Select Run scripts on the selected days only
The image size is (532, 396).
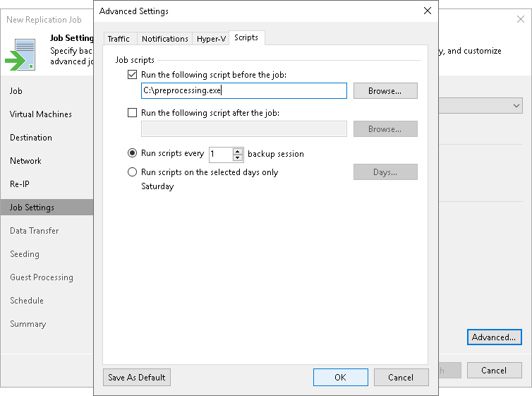[x=133, y=172]
